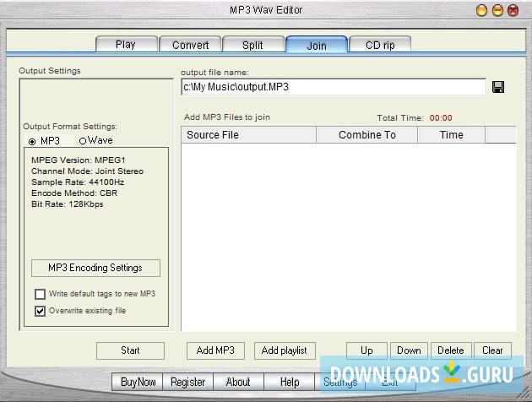The image size is (532, 402).
Task: Click in the output file name field
Action: click(x=334, y=87)
